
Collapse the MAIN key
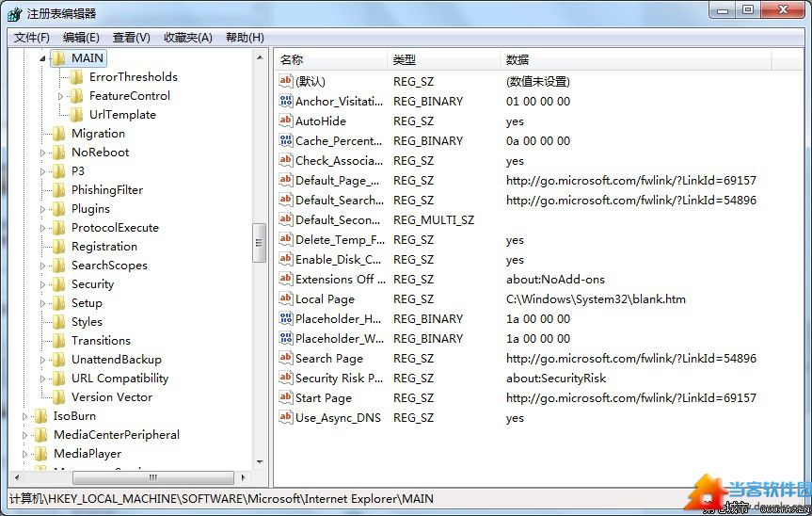point(43,58)
